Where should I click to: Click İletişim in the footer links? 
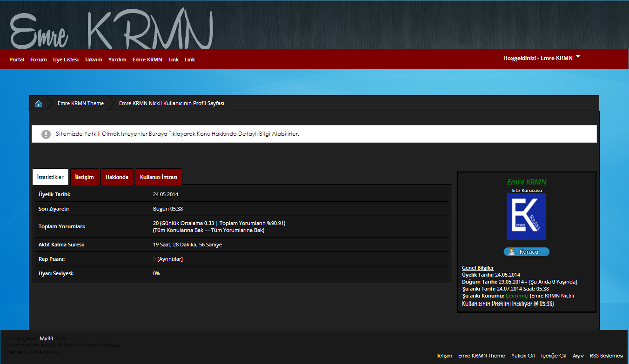(x=444, y=356)
